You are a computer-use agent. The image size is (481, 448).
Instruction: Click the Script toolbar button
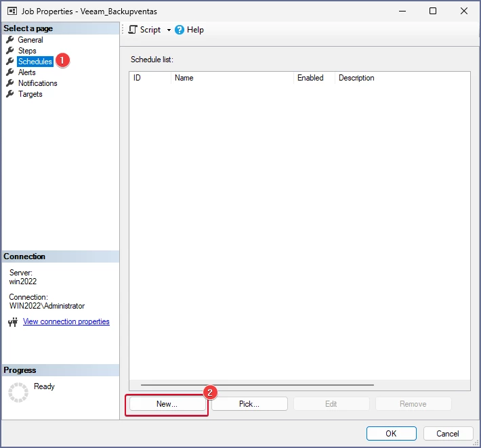(x=144, y=30)
